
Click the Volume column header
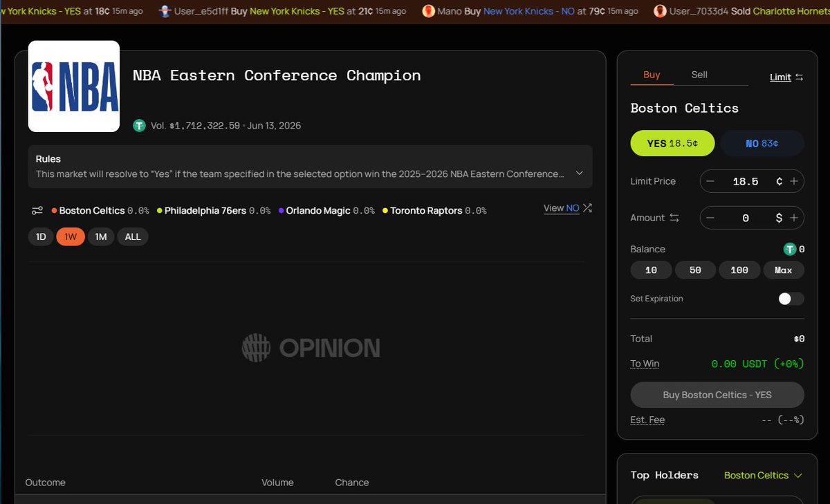(277, 483)
